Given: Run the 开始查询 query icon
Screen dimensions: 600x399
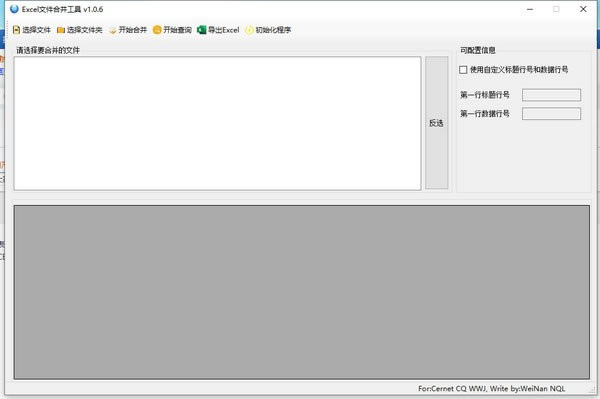Looking at the screenshot, I should click(157, 29).
